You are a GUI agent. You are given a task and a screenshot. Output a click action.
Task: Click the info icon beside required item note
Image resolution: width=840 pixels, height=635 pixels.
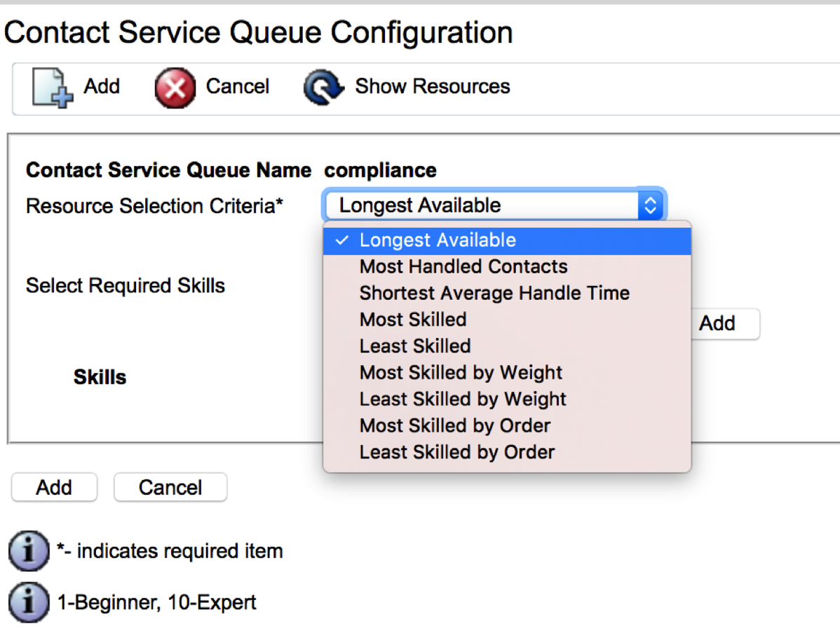pyautogui.click(x=28, y=551)
